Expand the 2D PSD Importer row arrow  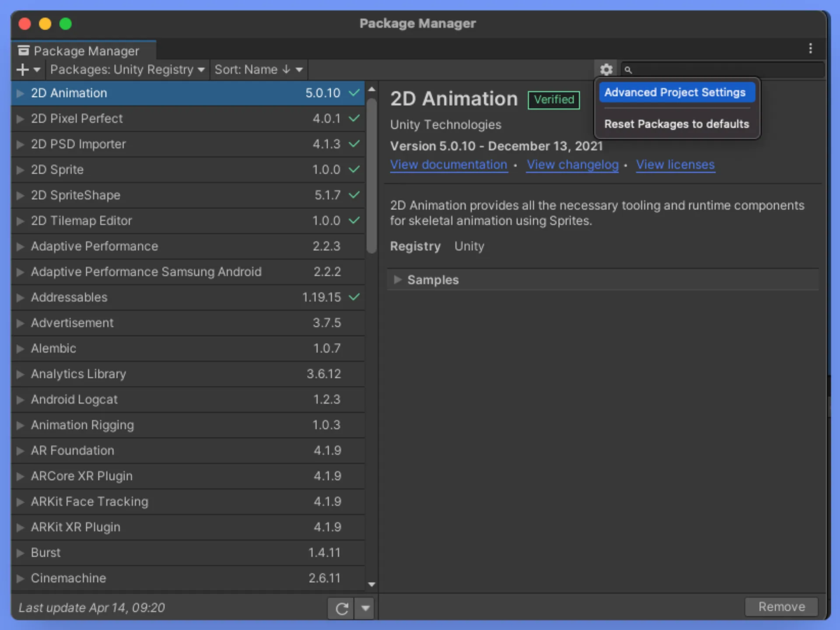20,144
